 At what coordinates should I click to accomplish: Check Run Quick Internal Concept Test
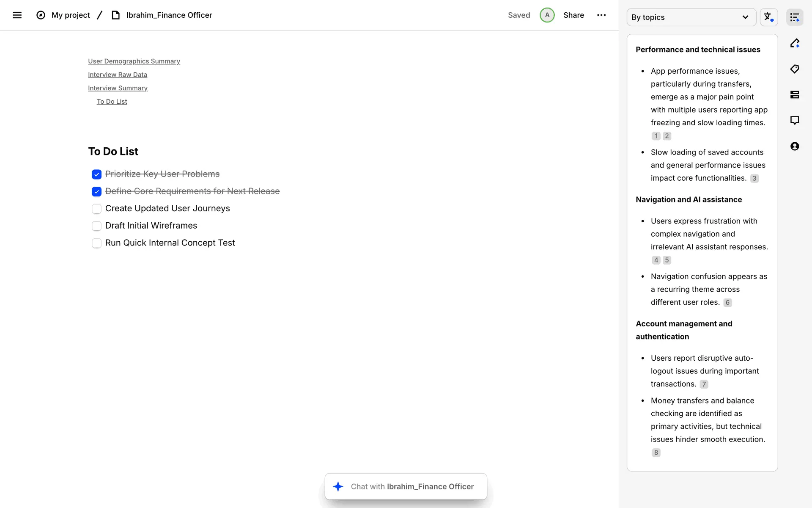click(96, 243)
